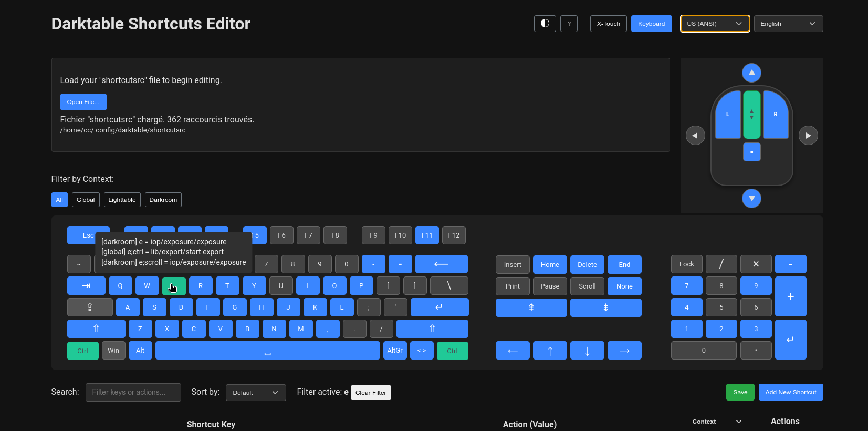
Task: Filter by Darkroom context
Action: click(x=163, y=200)
